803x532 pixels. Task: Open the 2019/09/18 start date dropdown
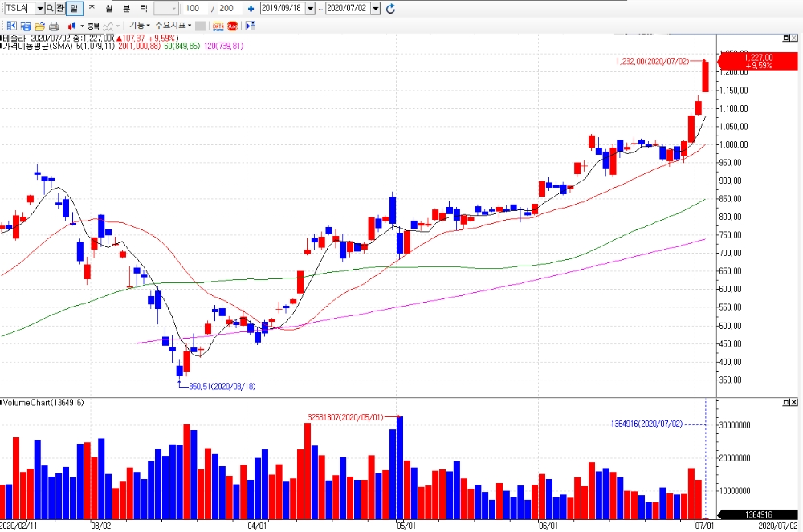pos(310,9)
